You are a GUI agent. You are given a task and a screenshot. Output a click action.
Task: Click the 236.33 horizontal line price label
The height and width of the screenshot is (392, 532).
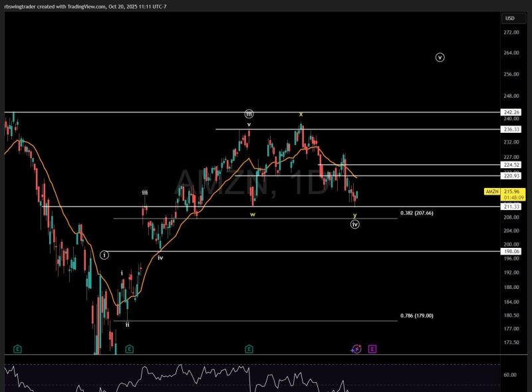511,130
